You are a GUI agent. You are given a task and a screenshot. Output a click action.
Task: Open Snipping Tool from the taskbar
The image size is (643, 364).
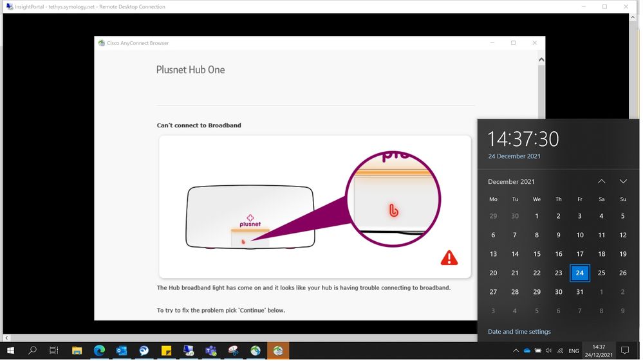233,350
